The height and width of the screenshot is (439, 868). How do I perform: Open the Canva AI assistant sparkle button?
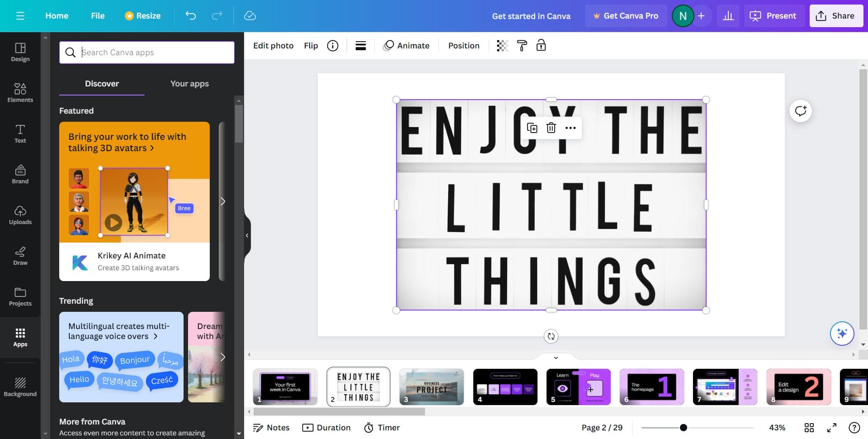pyautogui.click(x=841, y=334)
